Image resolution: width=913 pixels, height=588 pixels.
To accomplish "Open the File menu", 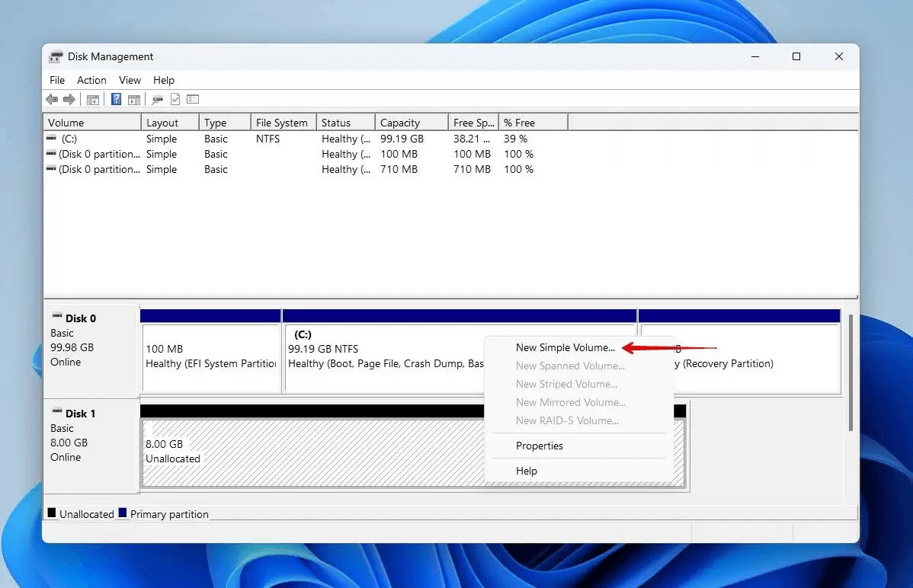I will point(56,80).
